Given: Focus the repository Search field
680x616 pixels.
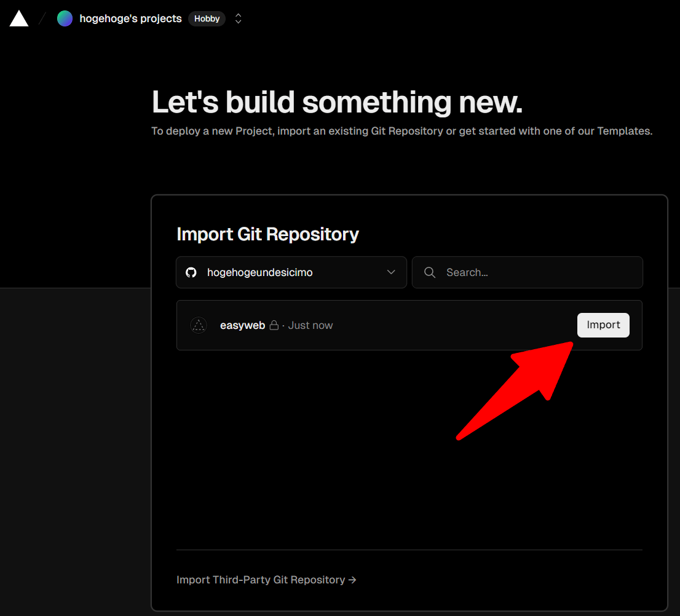Looking at the screenshot, I should pyautogui.click(x=528, y=272).
